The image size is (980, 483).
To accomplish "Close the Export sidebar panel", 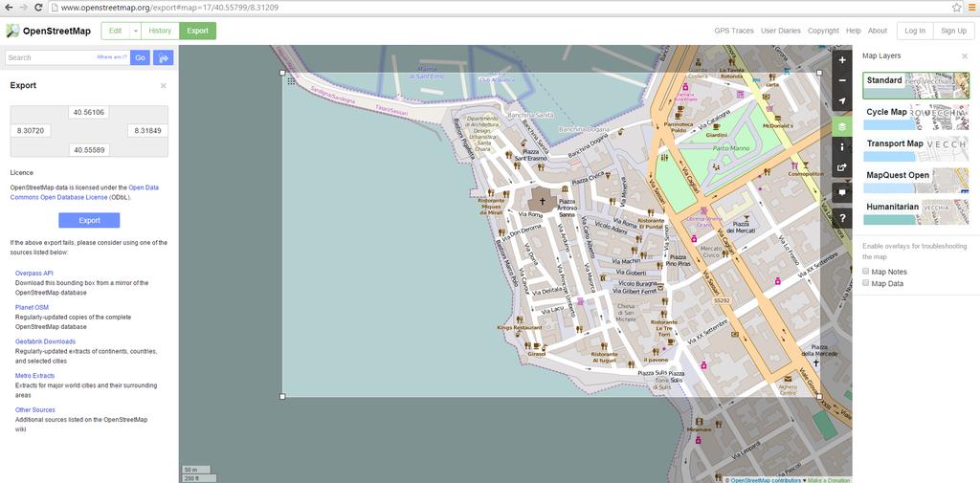I will [x=163, y=86].
